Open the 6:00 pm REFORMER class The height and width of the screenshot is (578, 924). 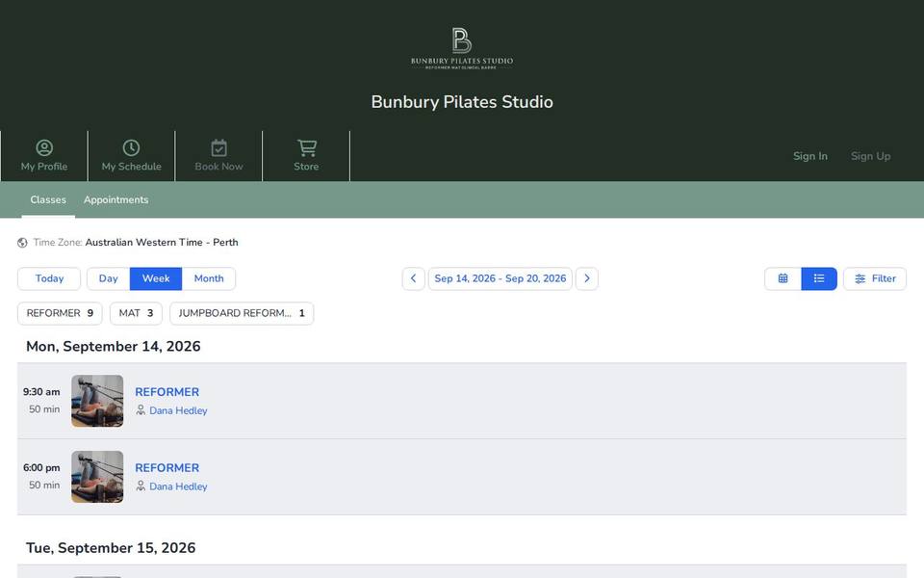pyautogui.click(x=167, y=468)
